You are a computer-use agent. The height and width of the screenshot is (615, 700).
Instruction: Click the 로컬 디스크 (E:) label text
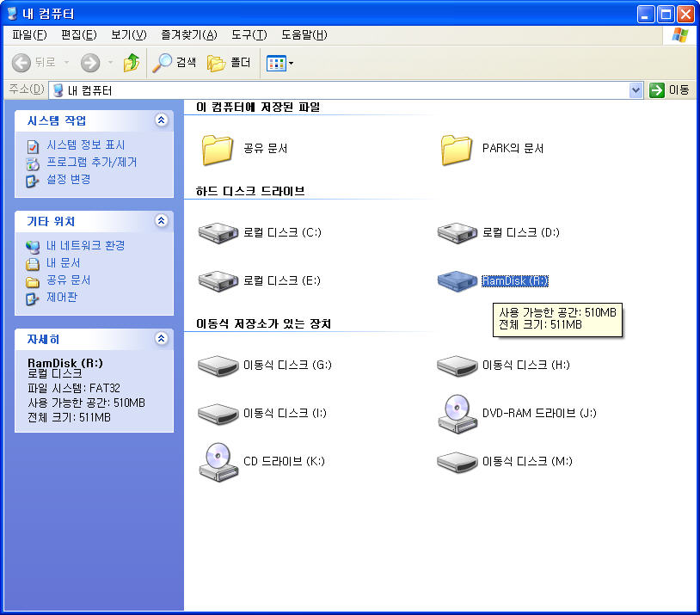point(282,281)
